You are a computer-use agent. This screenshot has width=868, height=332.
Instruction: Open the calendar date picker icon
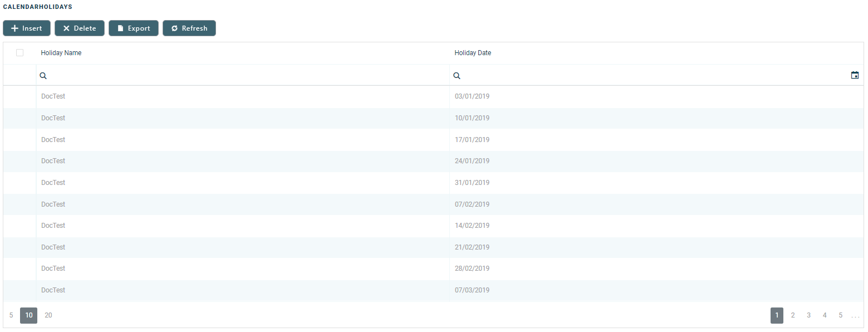coord(855,75)
